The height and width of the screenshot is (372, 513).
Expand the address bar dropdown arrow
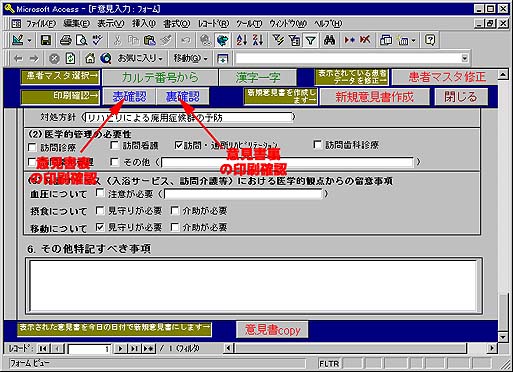tap(465, 59)
